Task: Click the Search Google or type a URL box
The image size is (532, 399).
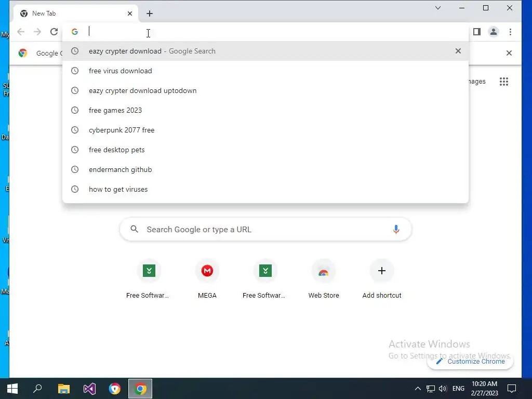Action: point(265,229)
